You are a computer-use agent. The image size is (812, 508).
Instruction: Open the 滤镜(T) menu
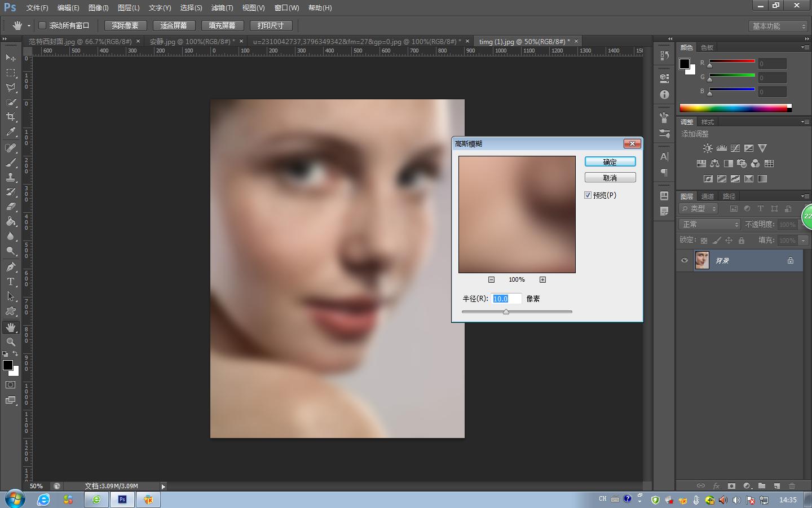[222, 8]
